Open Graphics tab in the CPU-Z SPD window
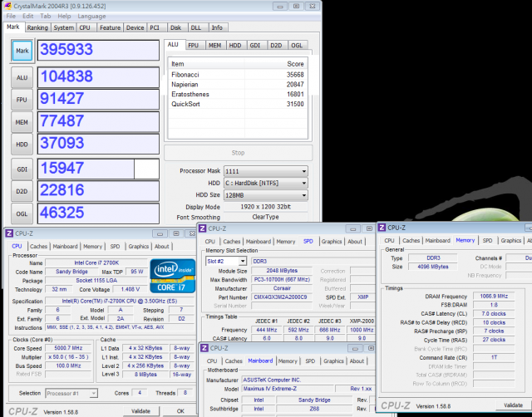 pos(332,242)
